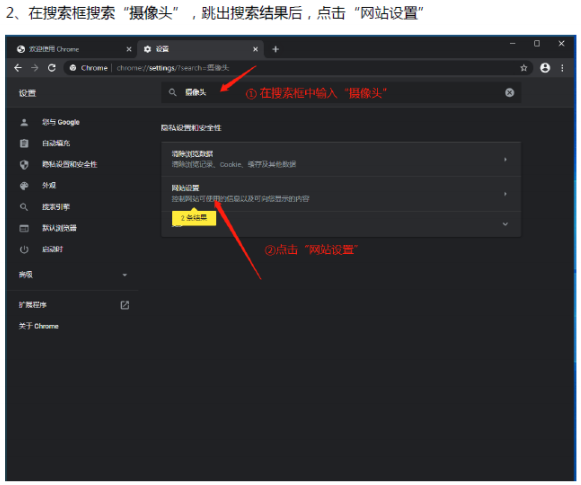The width and height of the screenshot is (581, 485).
Task: Open 清除浏览数据 row
Action: (341, 159)
